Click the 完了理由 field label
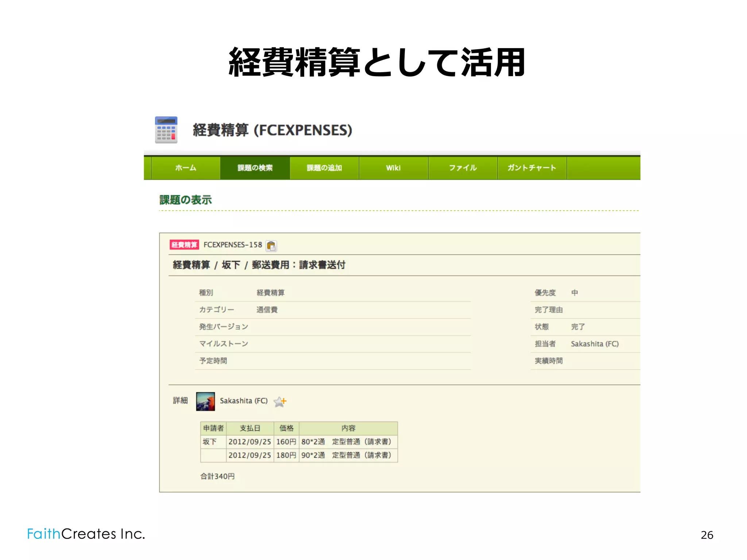The height and width of the screenshot is (560, 747). (549, 310)
